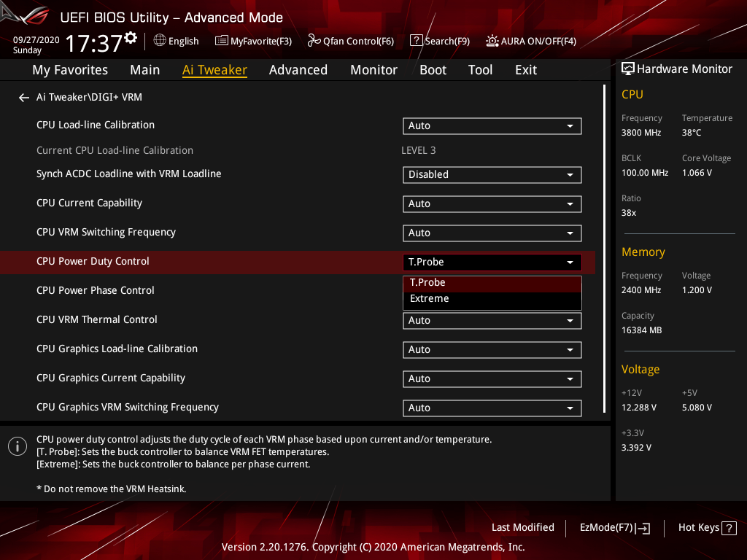Viewport: 747px width, 560px height.
Task: Collapse CPU Power Duty Control dropdown
Action: [492, 262]
